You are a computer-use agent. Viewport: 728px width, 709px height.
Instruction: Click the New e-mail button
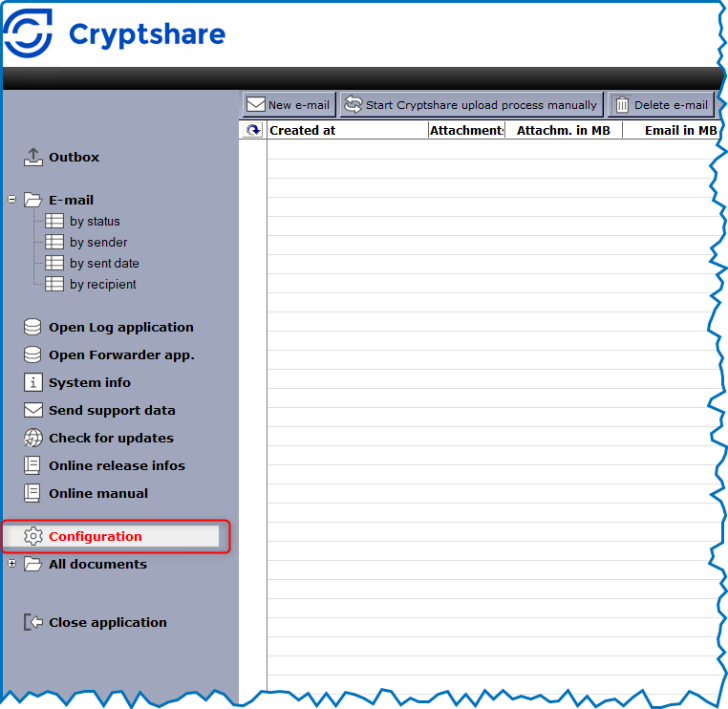pos(289,105)
